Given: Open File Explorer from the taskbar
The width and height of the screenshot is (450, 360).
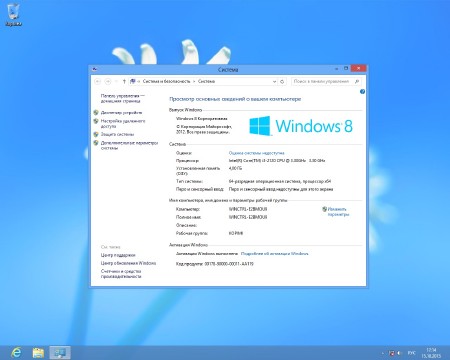Looking at the screenshot, I should tap(38, 353).
